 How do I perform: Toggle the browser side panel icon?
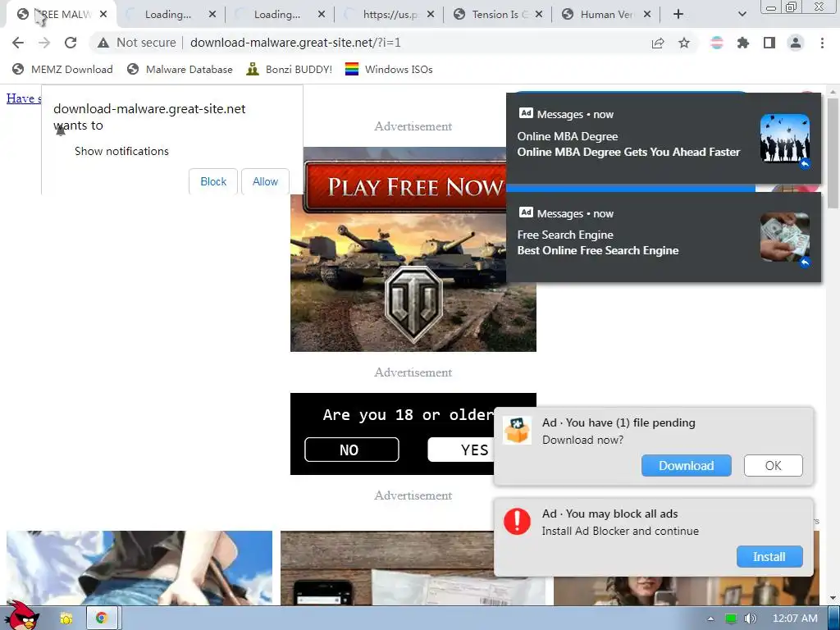pos(769,43)
